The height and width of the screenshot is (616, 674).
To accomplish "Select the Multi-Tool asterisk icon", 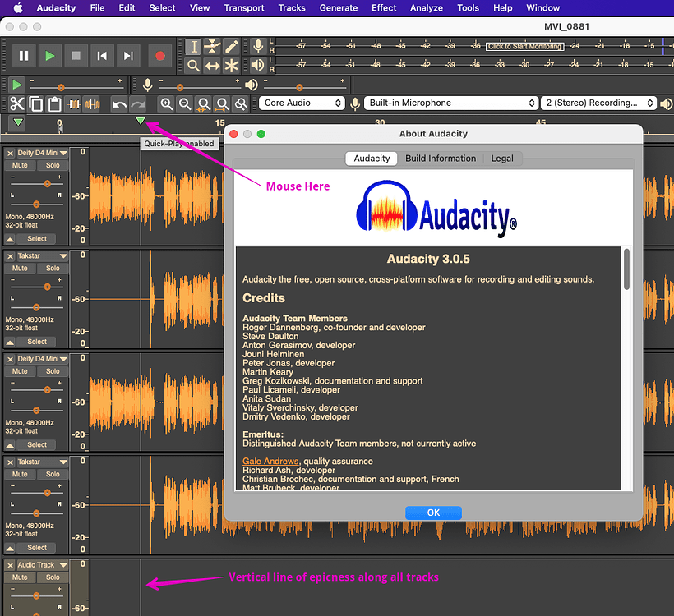I will (x=231, y=65).
